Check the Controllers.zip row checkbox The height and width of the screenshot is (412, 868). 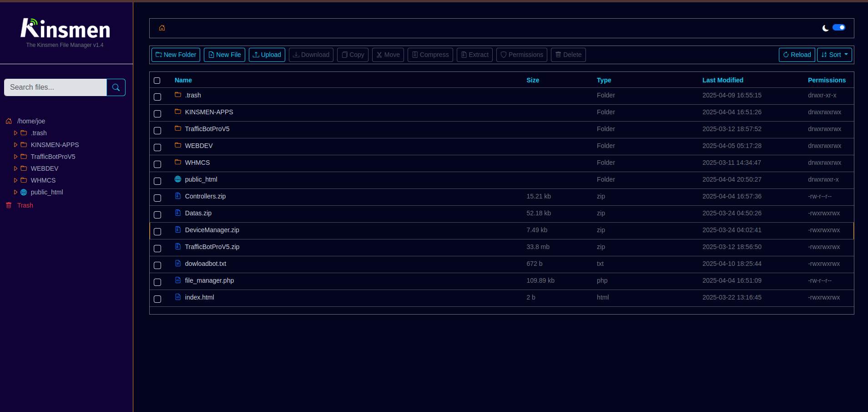click(157, 198)
